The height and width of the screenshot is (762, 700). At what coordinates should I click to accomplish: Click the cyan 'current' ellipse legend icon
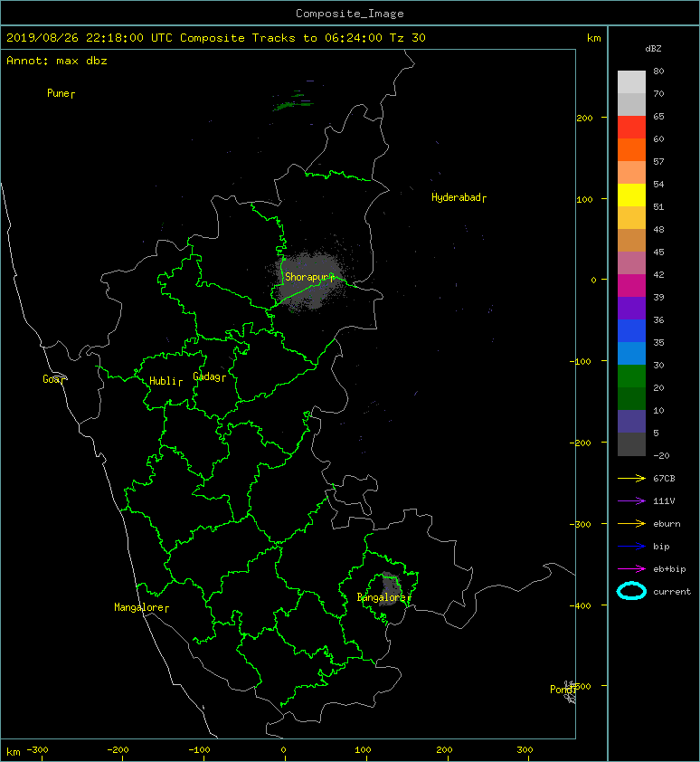(x=631, y=592)
